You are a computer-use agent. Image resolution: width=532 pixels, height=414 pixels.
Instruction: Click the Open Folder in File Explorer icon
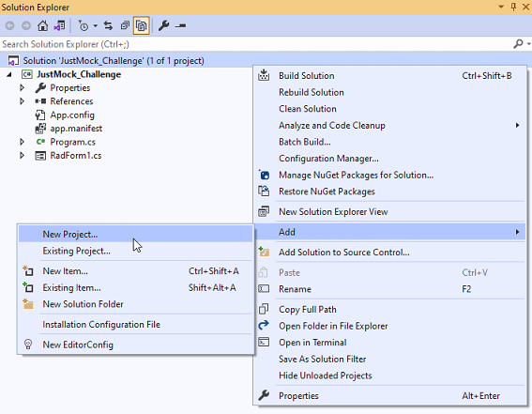pyautogui.click(x=264, y=326)
